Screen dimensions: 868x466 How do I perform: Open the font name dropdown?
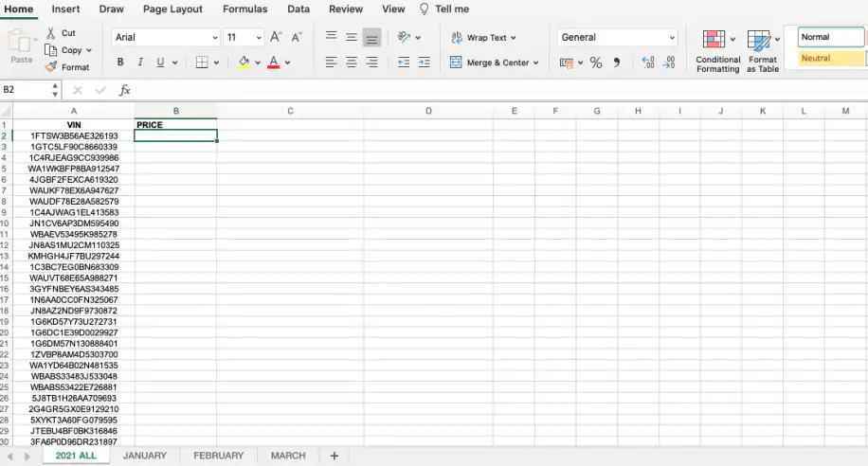point(215,38)
